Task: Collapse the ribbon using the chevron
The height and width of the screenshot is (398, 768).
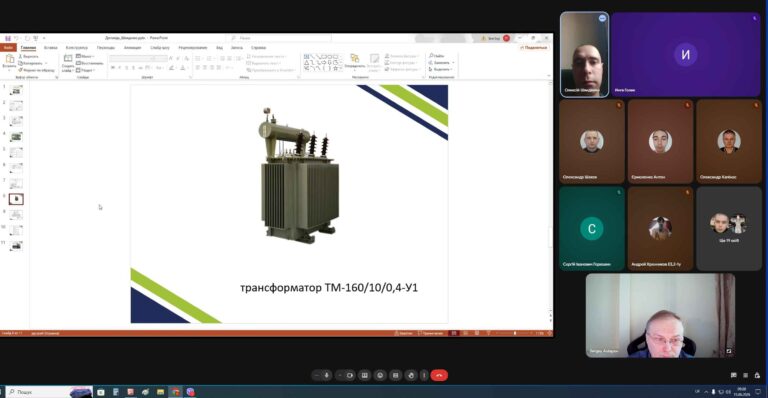Action: (549, 76)
